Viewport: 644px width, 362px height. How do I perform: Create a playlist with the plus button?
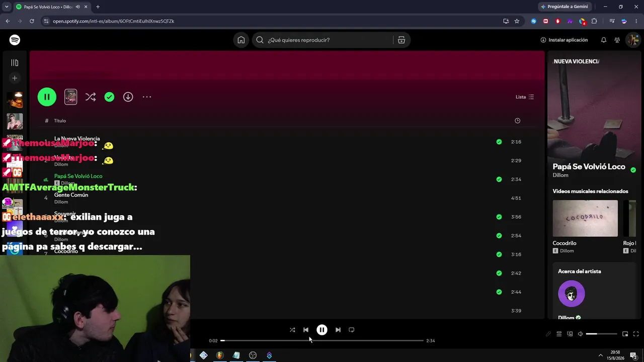pos(15,78)
